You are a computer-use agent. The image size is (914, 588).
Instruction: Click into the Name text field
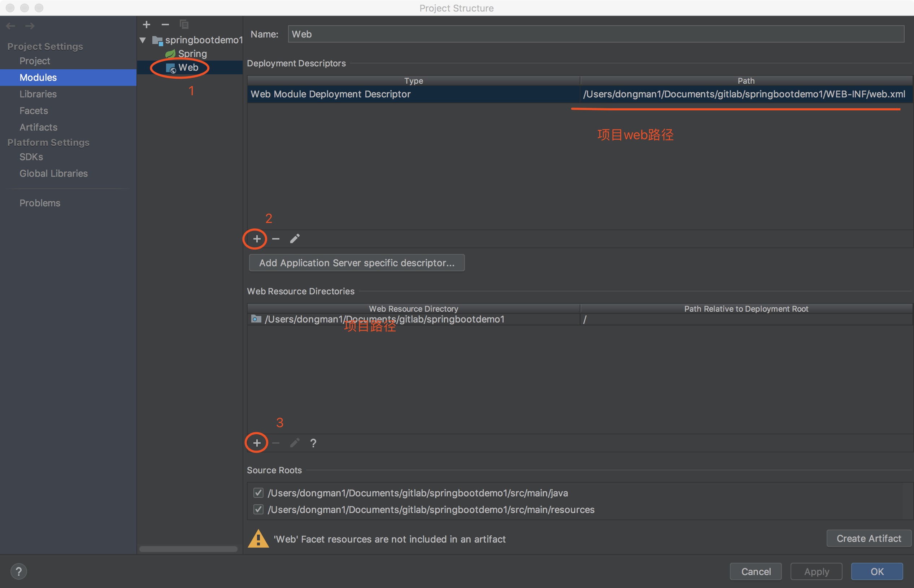click(x=595, y=34)
